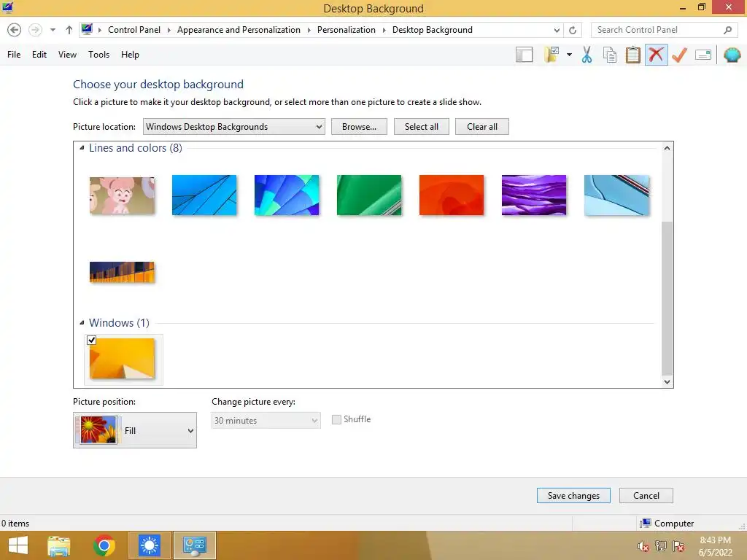747x560 pixels.
Task: Click the Save changes button
Action: click(x=573, y=496)
